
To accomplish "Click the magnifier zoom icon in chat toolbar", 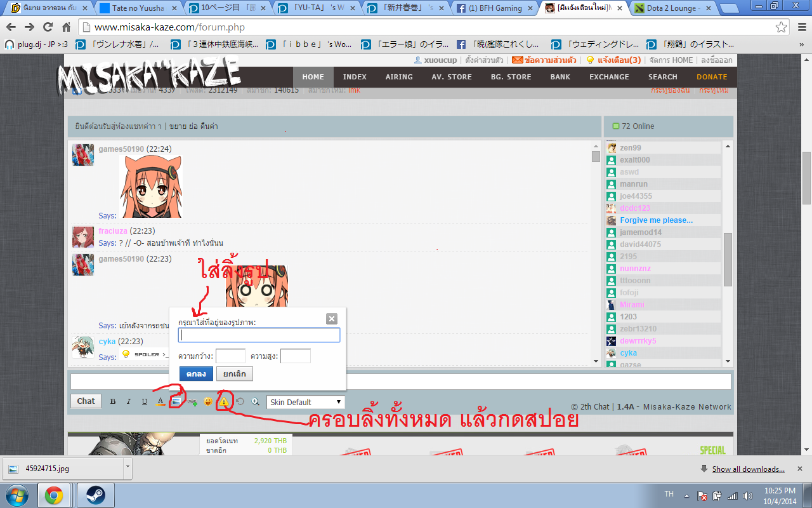I will (x=256, y=401).
